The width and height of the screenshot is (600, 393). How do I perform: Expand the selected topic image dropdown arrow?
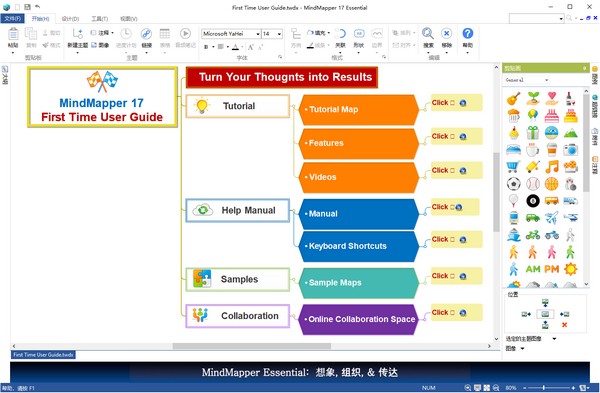[x=554, y=339]
